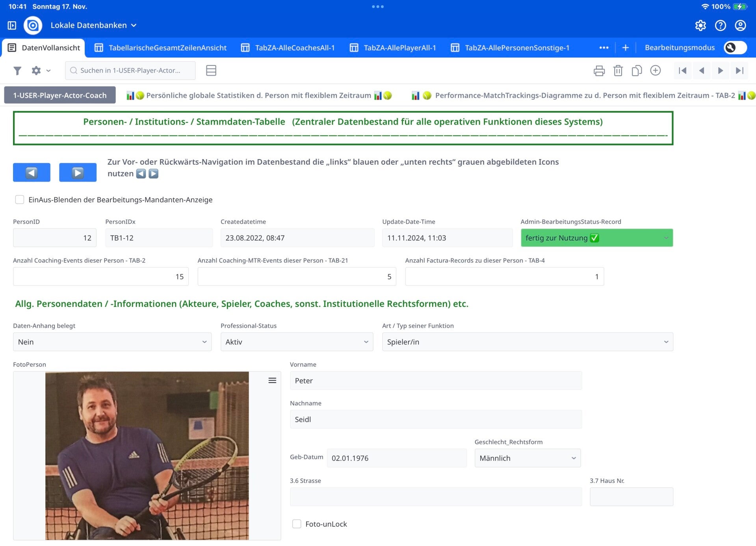Click the Nachname input field
Screen dimensions: 756x546
coord(436,420)
